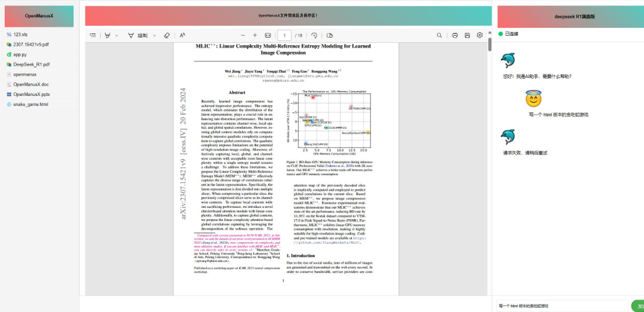Screen dimensions: 644x312
Task: Zoom in with the plus icon
Action: pyautogui.click(x=255, y=36)
